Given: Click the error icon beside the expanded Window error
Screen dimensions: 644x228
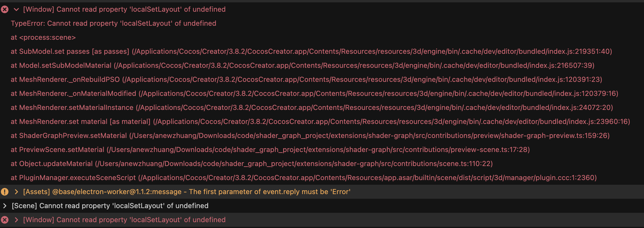Looking at the screenshot, I should tap(5, 9).
